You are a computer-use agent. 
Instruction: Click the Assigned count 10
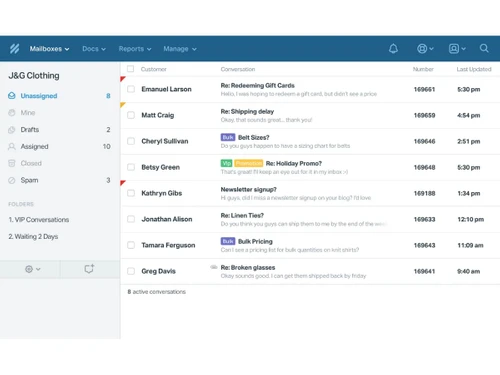pyautogui.click(x=107, y=146)
